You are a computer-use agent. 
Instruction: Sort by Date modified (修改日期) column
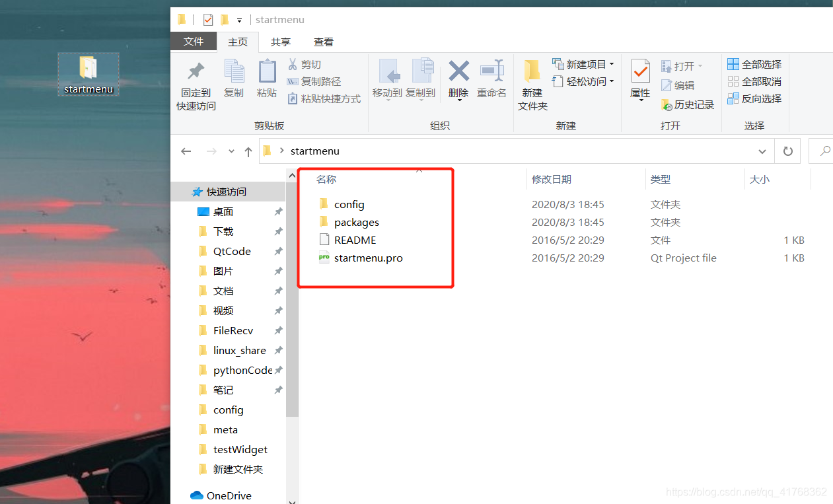552,179
